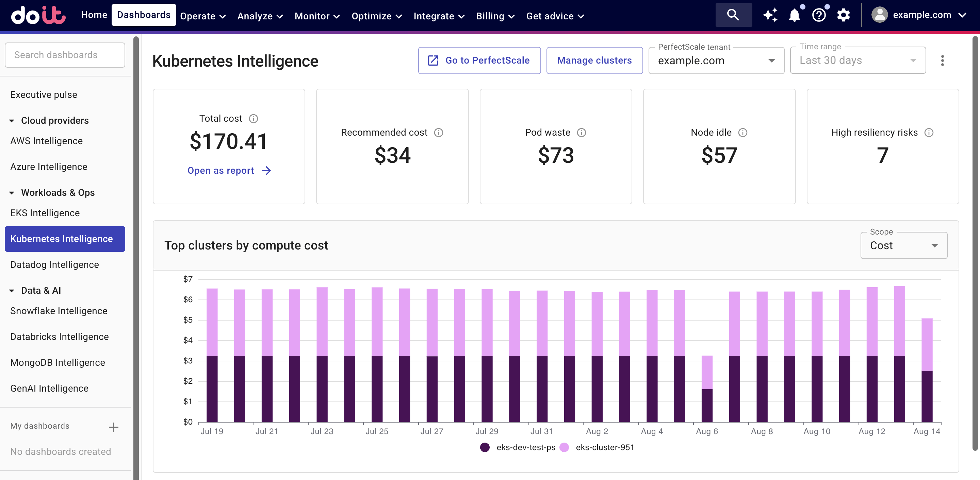Open notifications from the bell icon
Image resolution: width=980 pixels, height=480 pixels.
pos(794,15)
